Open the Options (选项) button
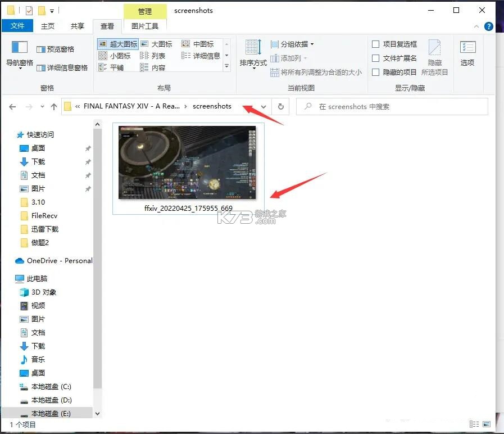This screenshot has height=434, width=504. pyautogui.click(x=467, y=53)
